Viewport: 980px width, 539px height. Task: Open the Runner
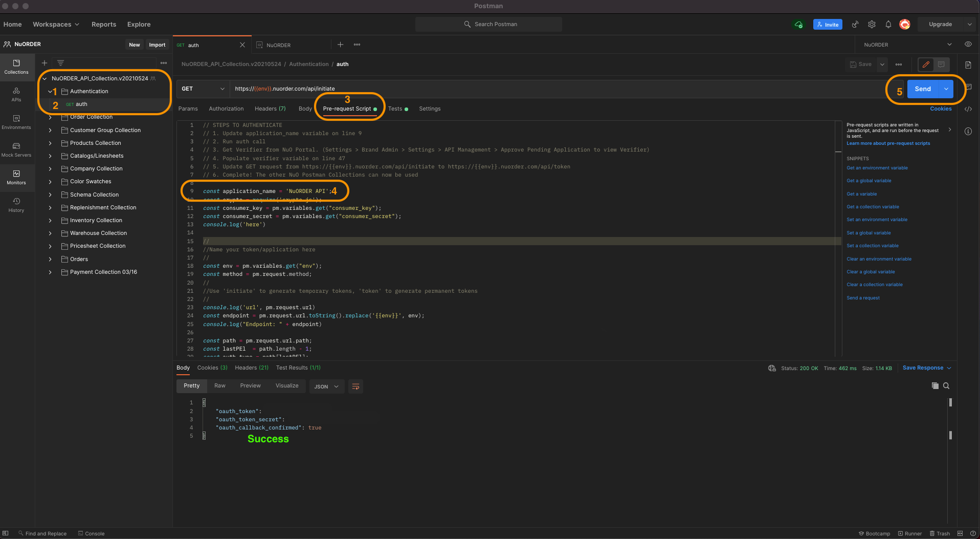tap(910, 533)
